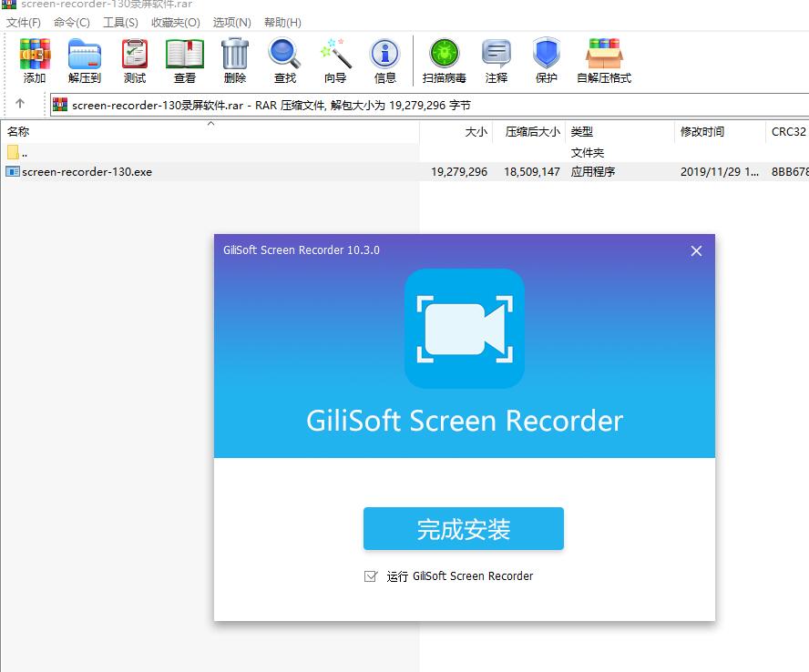
Task: Click the 删除 (Delete) trash icon
Action: click(235, 54)
